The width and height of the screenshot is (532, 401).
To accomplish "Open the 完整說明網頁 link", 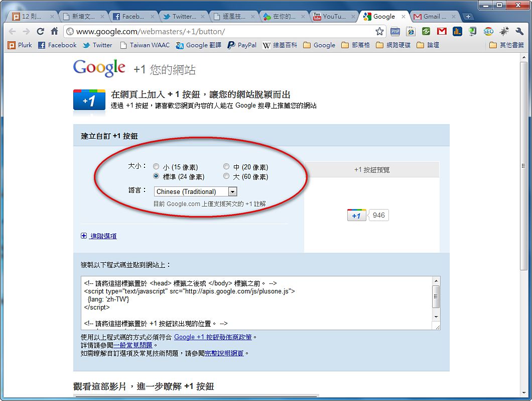I will tap(224, 353).
